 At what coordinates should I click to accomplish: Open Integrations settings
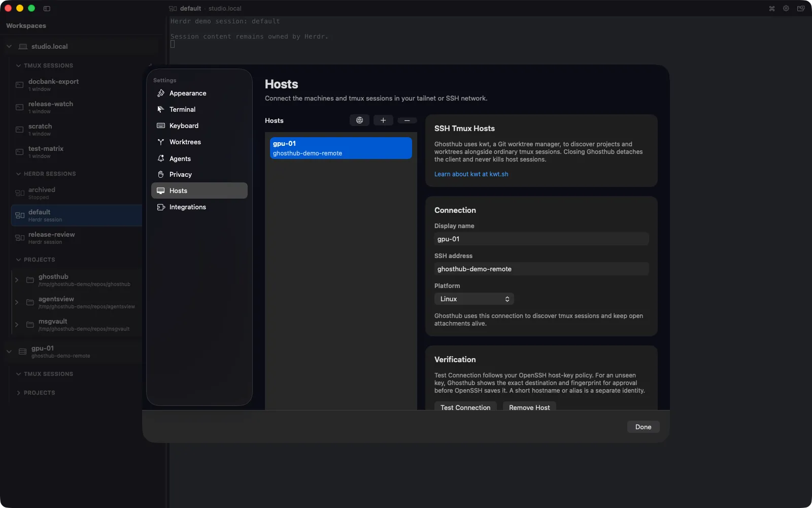coord(199,207)
